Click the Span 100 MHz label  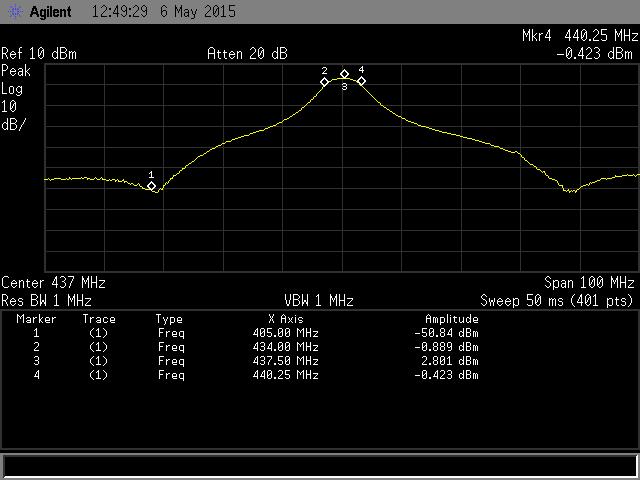(589, 283)
